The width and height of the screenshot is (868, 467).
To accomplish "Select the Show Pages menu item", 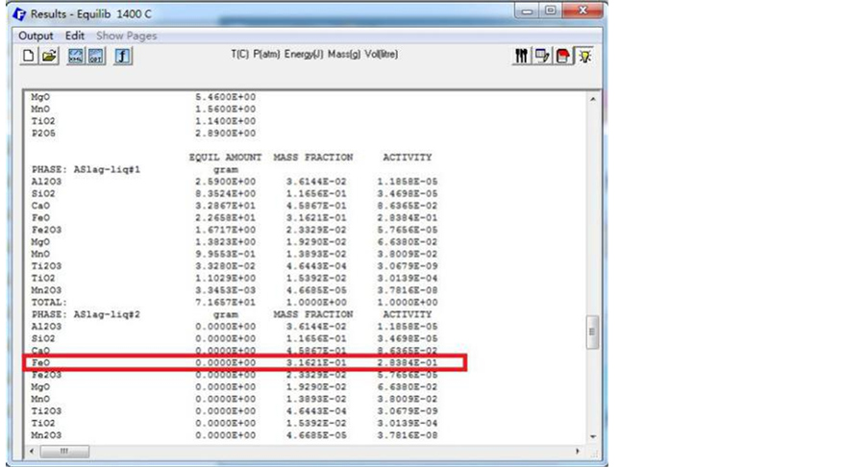I will click(126, 36).
